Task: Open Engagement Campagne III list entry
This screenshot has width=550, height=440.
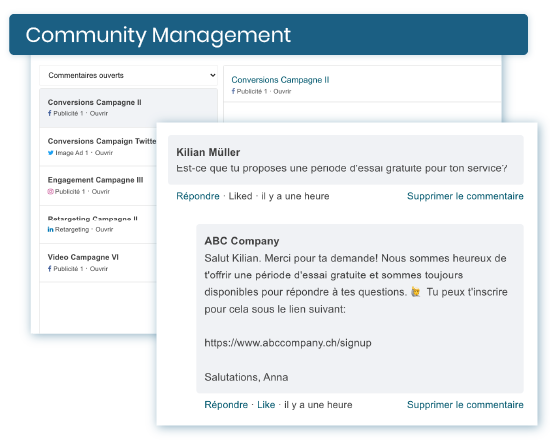Action: click(x=98, y=186)
